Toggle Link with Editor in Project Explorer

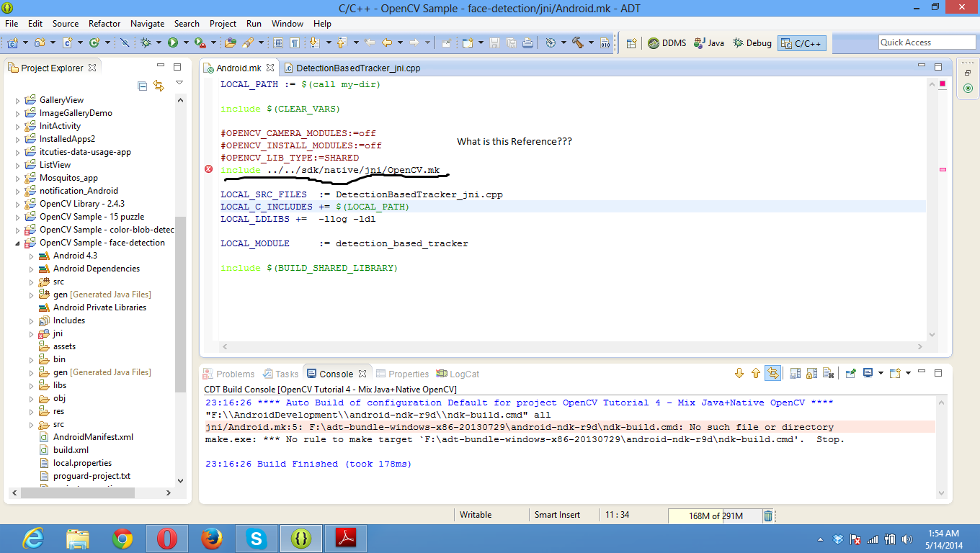pos(159,86)
